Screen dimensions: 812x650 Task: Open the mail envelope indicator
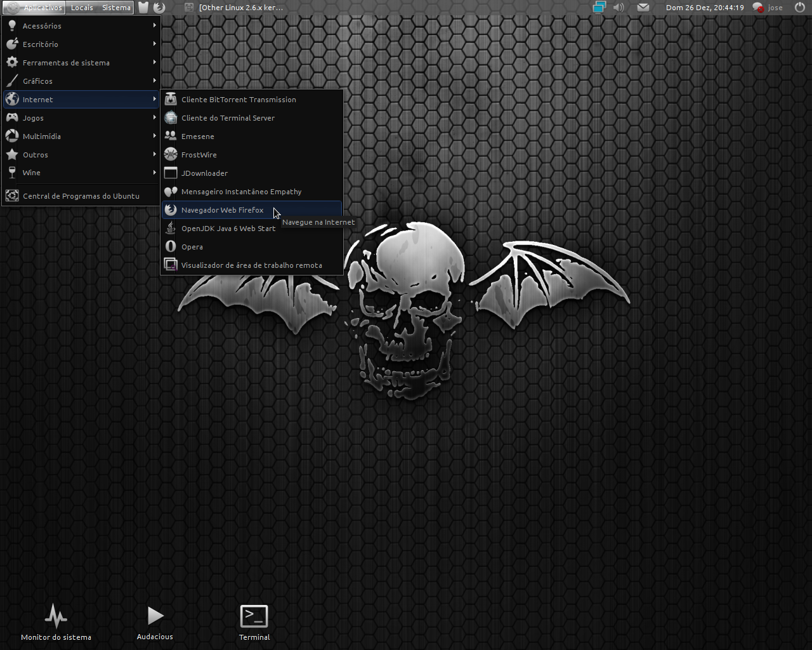coord(643,8)
